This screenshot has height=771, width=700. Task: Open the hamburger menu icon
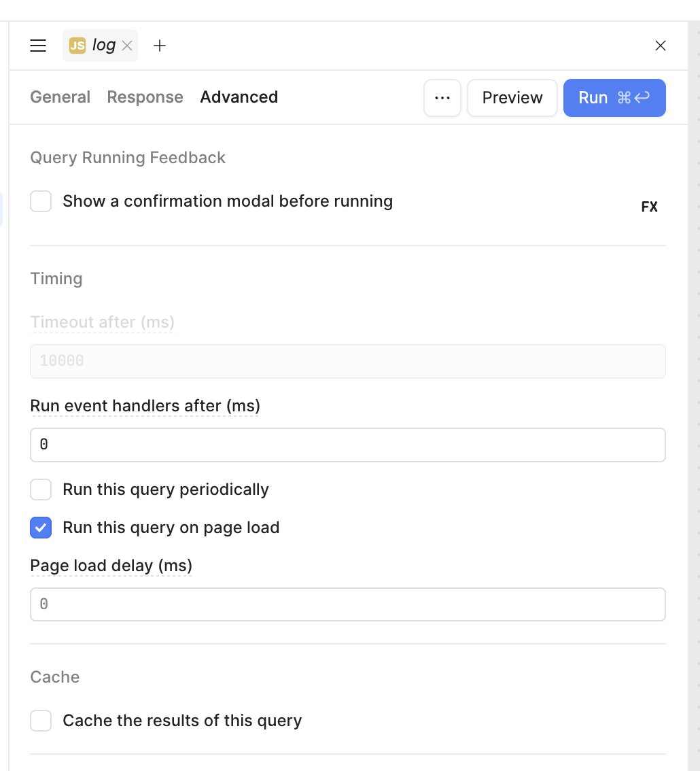point(38,46)
